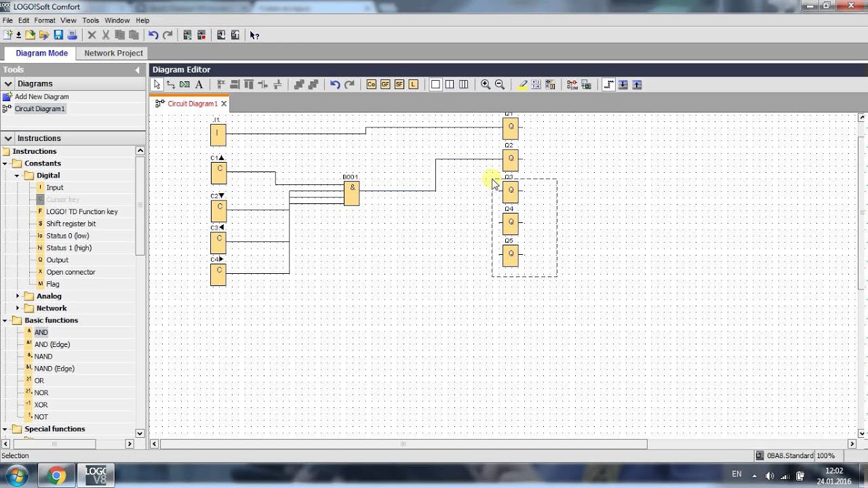Switch to single window view layout
Image resolution: width=868 pixels, height=488 pixels.
pyautogui.click(x=435, y=85)
